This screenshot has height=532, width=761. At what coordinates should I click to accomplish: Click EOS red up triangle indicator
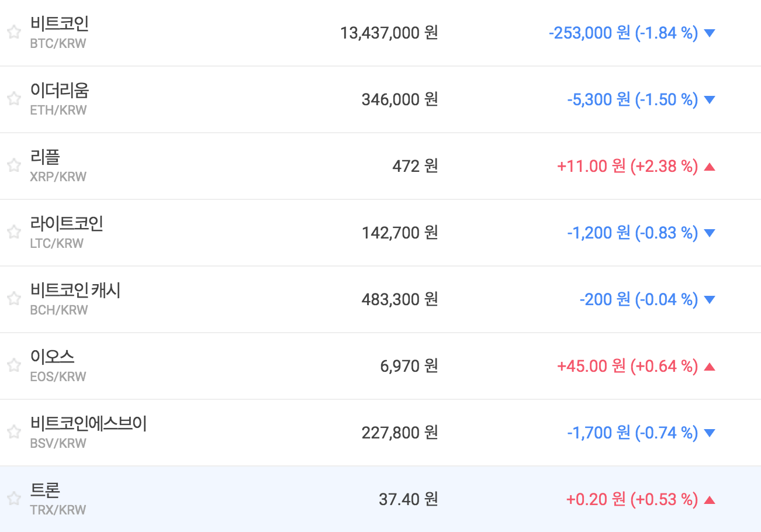(x=710, y=367)
